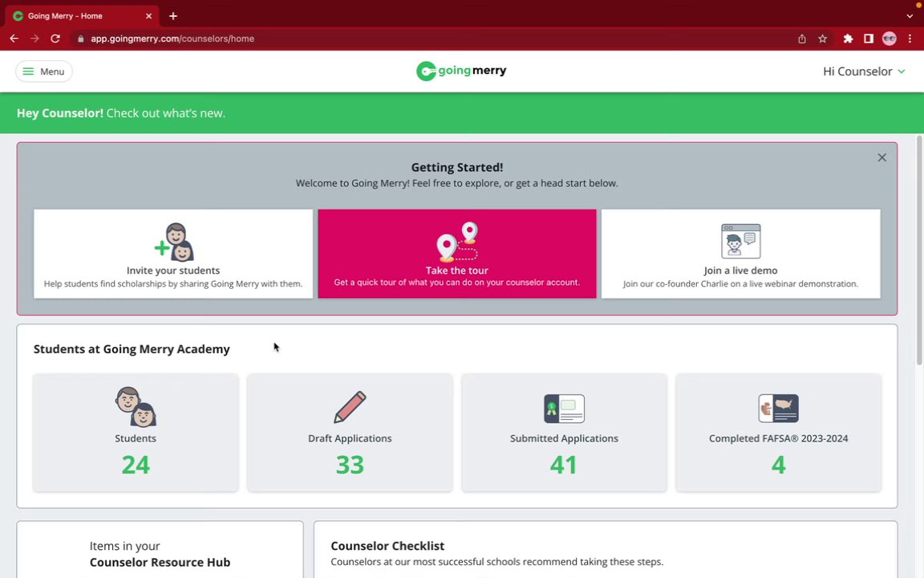Go back with the browser back arrow
Image resolution: width=924 pixels, height=578 pixels.
tap(14, 39)
